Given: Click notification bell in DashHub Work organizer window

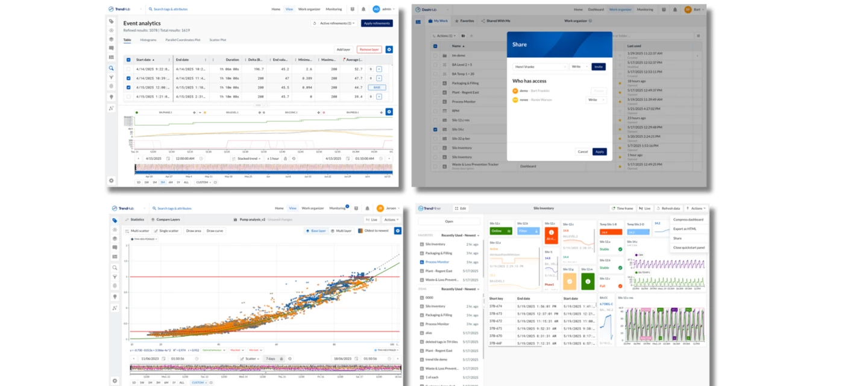Looking at the screenshot, I should pyautogui.click(x=675, y=10).
